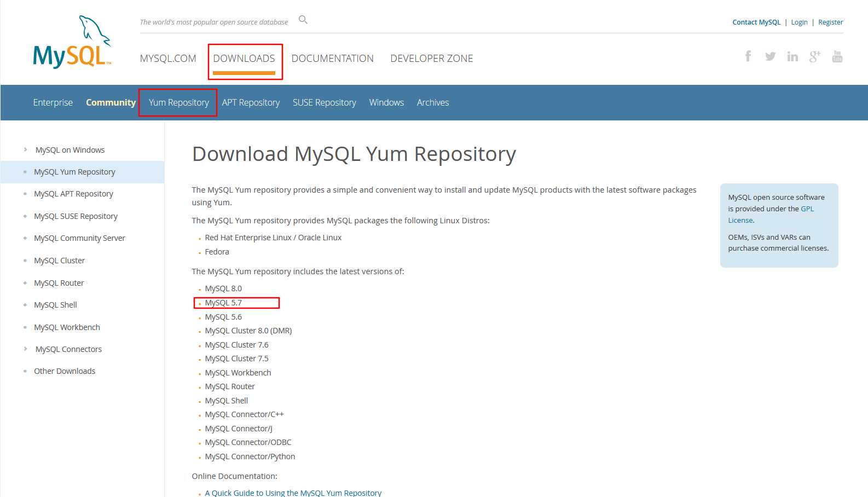The height and width of the screenshot is (497, 868).
Task: Click "MySQL Cluster 8.0 (DMR)" list entry
Action: (248, 331)
